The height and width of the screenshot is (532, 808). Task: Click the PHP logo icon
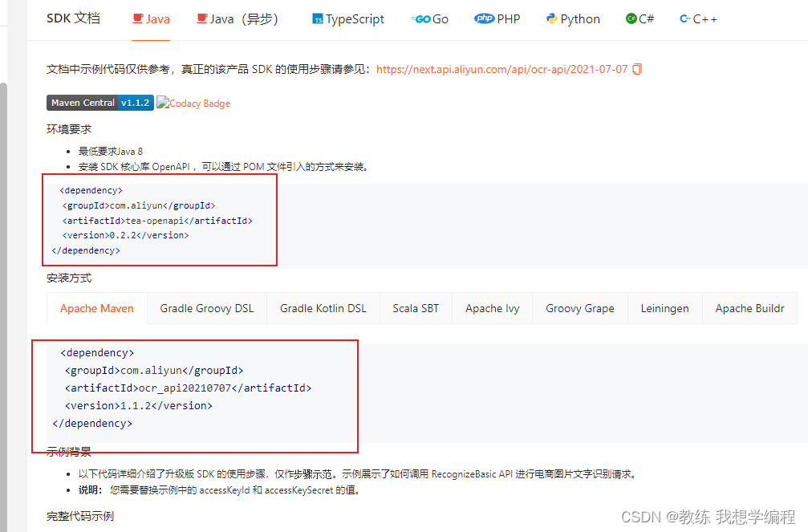pyautogui.click(x=485, y=18)
